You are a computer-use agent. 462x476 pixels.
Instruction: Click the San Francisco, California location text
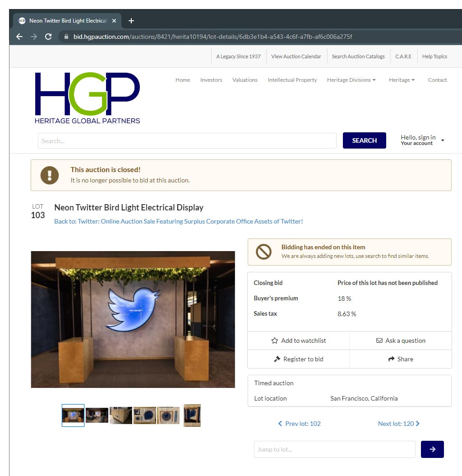[364, 398]
